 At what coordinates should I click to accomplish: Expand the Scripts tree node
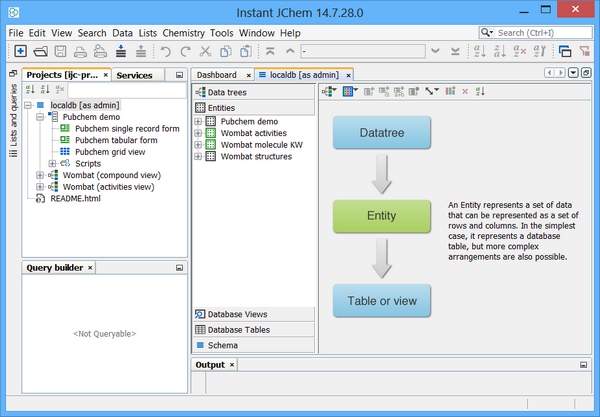click(53, 163)
